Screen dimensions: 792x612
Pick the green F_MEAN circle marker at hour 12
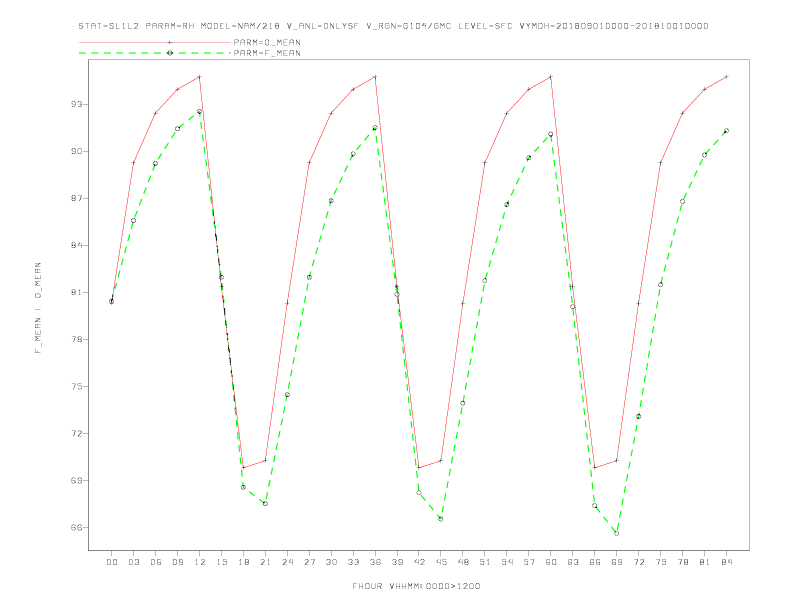[x=200, y=112]
